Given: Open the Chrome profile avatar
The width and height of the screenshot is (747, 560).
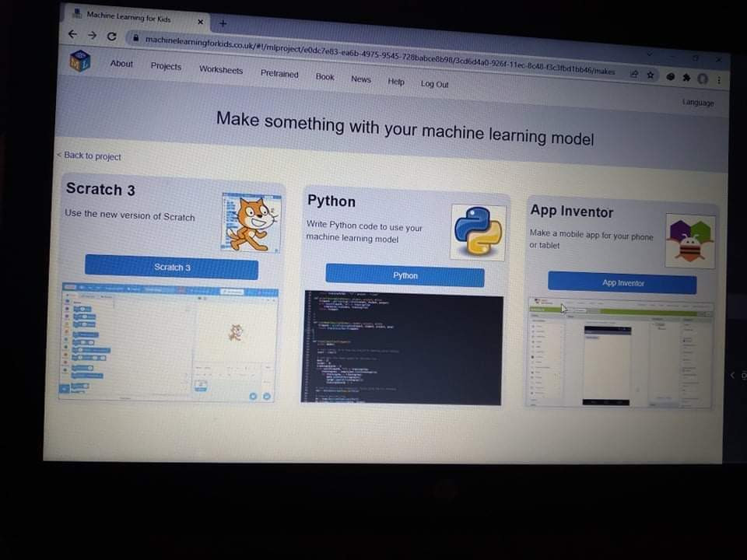Looking at the screenshot, I should point(703,79).
